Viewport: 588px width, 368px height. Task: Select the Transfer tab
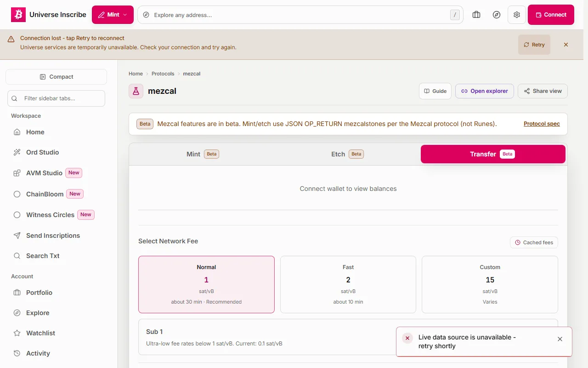click(493, 154)
